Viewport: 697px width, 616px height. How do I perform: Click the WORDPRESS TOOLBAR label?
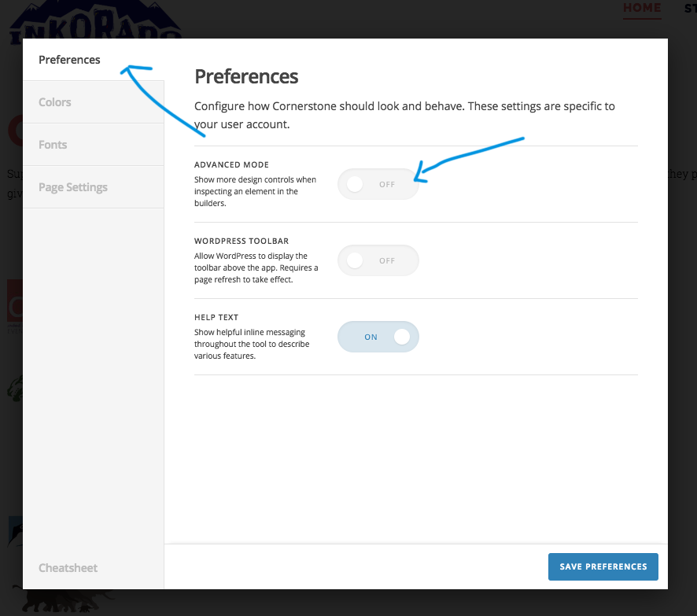242,242
